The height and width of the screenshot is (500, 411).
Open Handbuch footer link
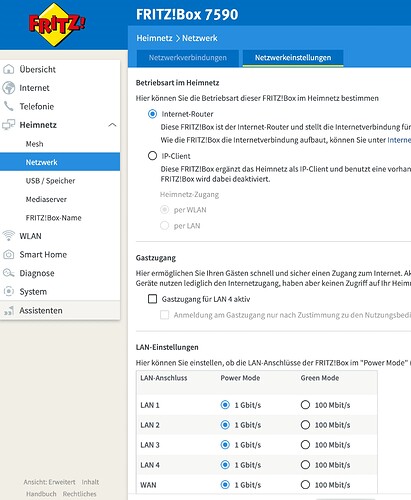point(41,494)
